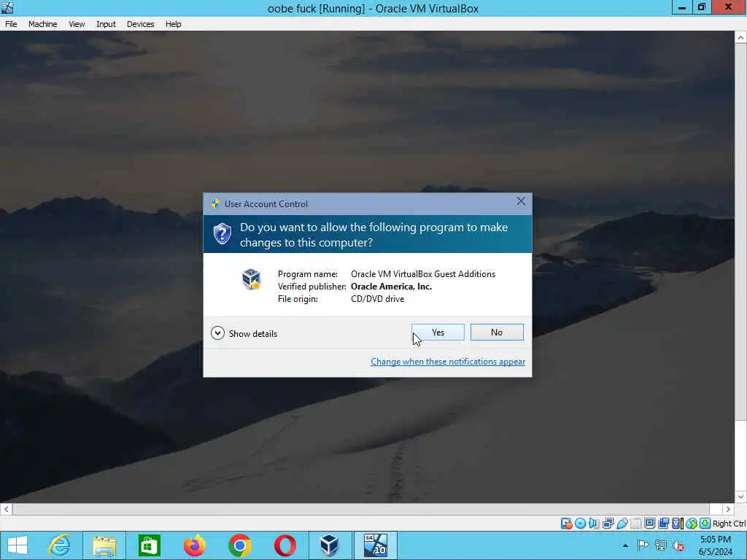
Task: Open VirtualBox cube icon in taskbar
Action: [329, 545]
